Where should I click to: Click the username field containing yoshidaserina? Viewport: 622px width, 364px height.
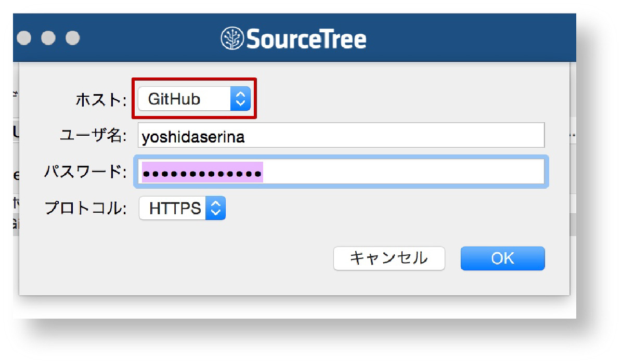[341, 136]
